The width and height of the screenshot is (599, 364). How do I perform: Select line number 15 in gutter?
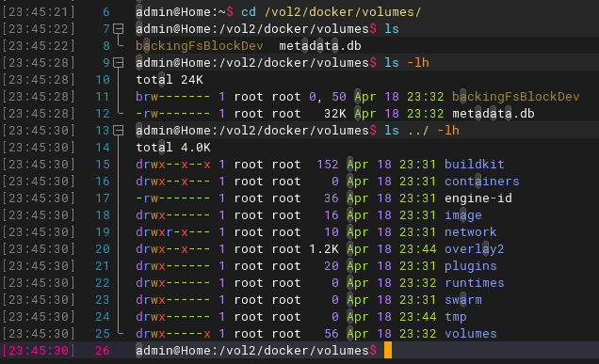103,164
